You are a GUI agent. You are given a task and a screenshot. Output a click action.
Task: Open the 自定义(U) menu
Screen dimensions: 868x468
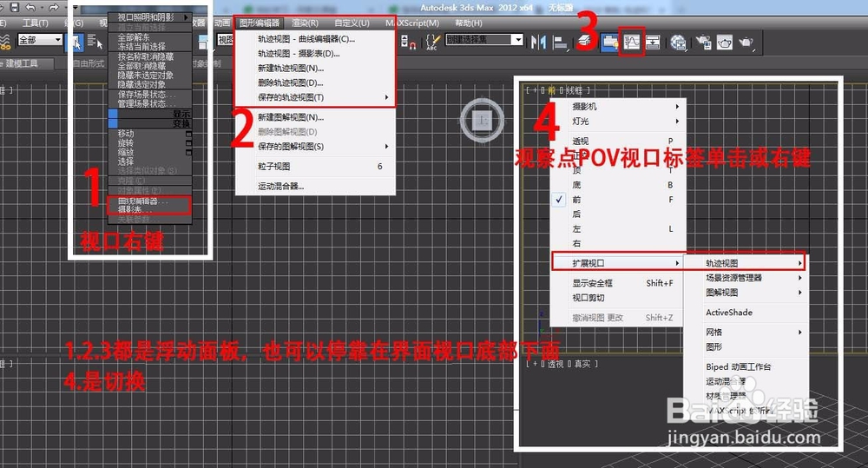click(352, 23)
